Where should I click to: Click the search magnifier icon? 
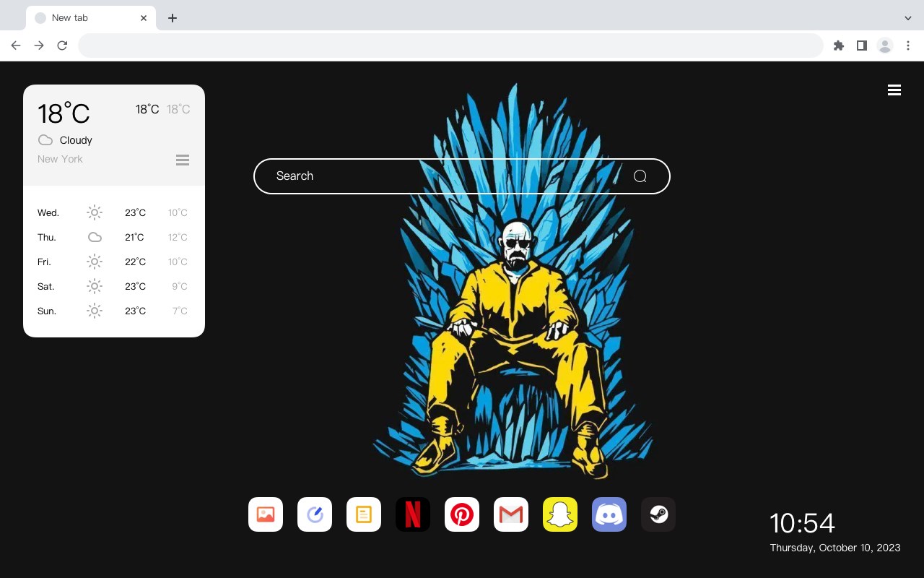[640, 176]
